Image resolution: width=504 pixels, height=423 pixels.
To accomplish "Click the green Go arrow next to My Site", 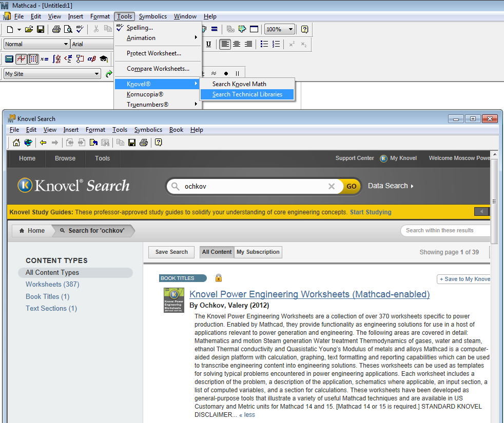I will click(x=109, y=74).
